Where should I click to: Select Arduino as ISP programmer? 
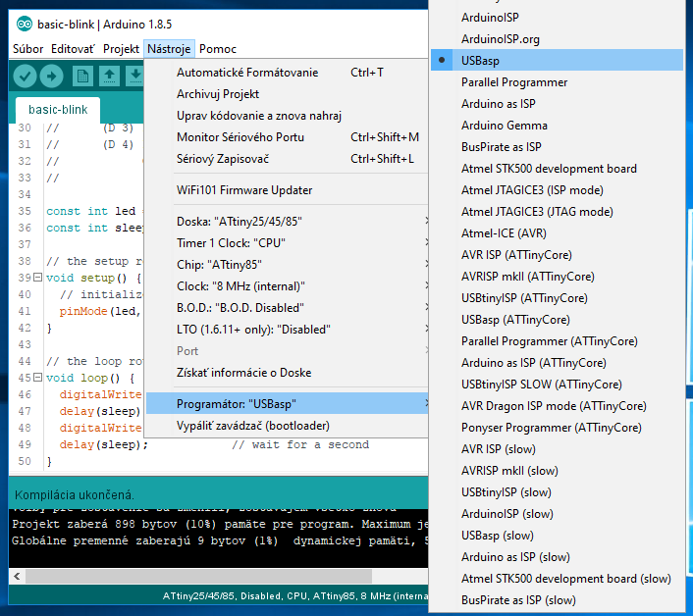[x=557, y=104]
